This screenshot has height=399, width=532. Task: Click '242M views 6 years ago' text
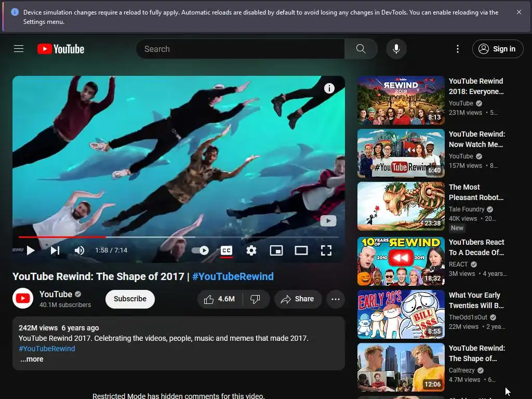(59, 328)
